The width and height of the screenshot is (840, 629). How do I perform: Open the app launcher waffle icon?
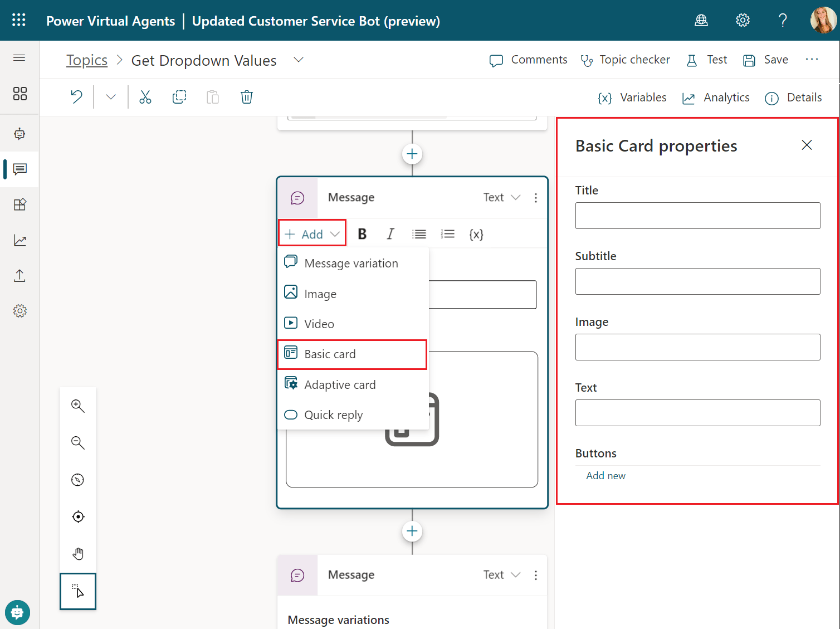click(19, 20)
